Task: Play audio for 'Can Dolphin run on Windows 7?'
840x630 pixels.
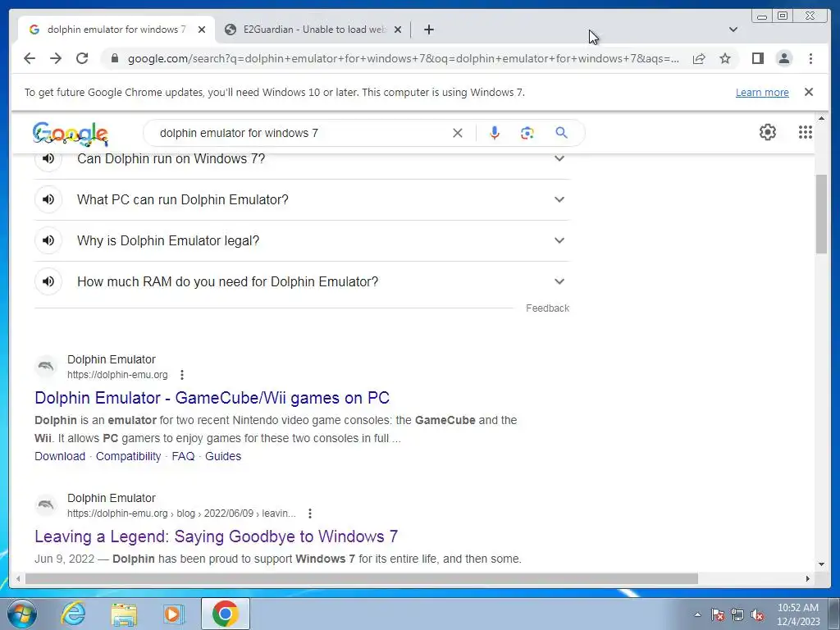Action: click(48, 158)
